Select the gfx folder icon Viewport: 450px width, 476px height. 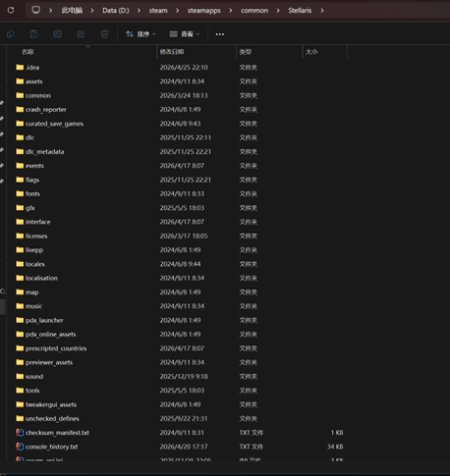[20, 208]
